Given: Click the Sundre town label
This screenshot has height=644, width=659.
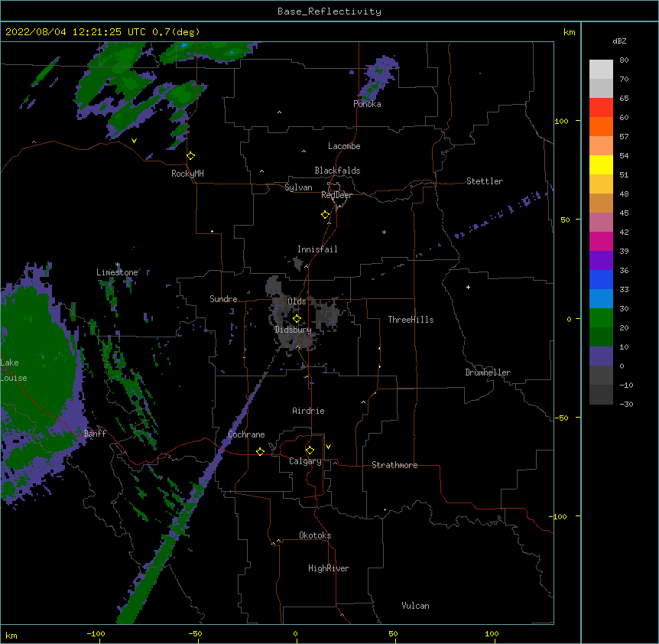Looking at the screenshot, I should coord(223,299).
